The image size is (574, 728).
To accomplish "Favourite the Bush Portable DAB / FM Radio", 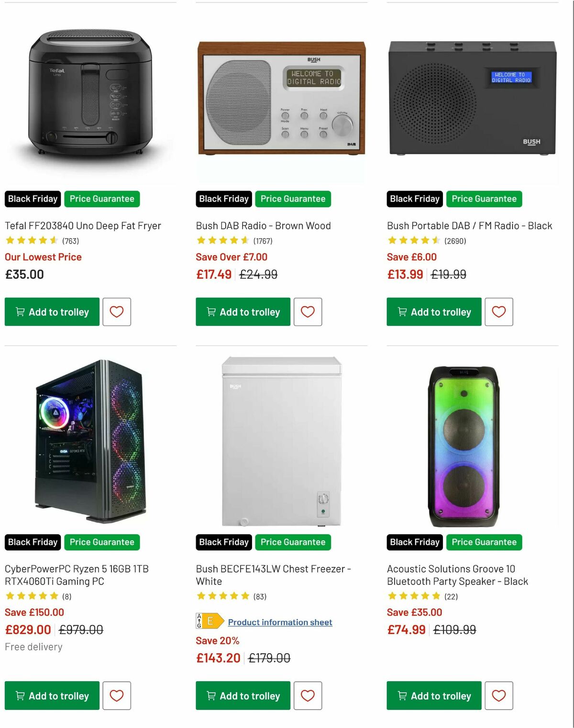I will tap(499, 312).
